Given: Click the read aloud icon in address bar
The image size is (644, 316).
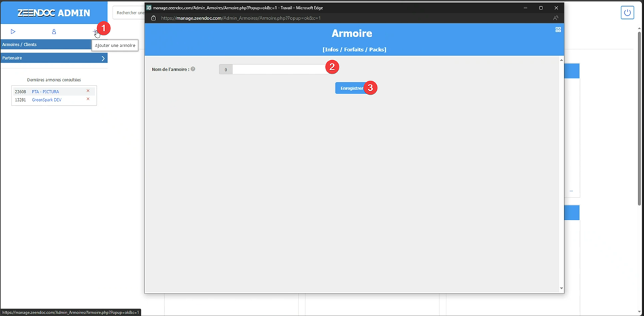Looking at the screenshot, I should tap(555, 18).
